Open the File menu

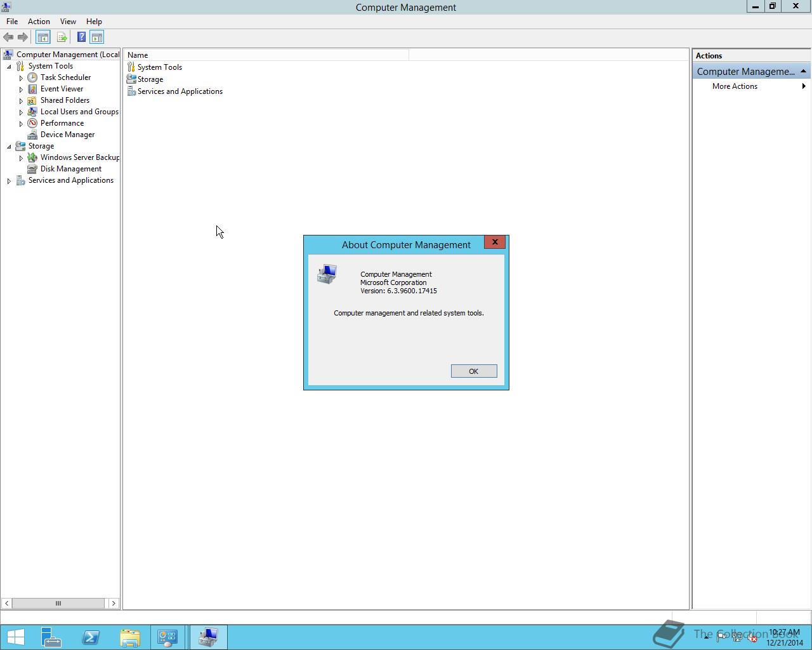point(12,22)
